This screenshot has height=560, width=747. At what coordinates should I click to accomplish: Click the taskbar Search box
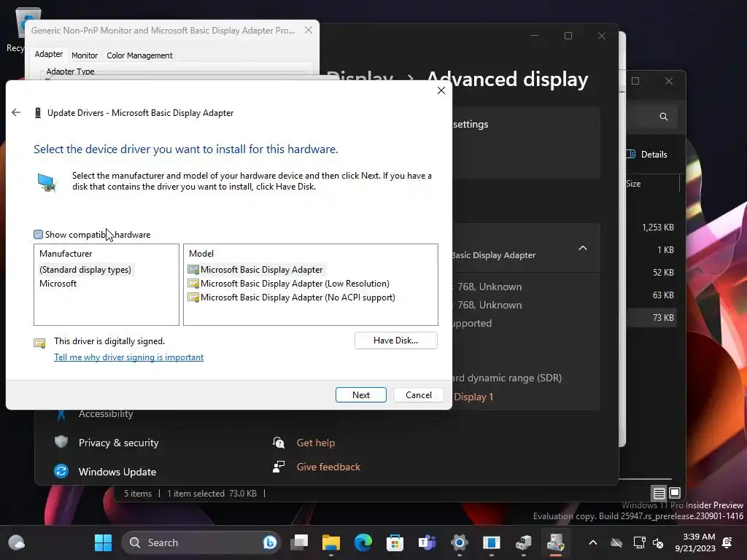[200, 542]
